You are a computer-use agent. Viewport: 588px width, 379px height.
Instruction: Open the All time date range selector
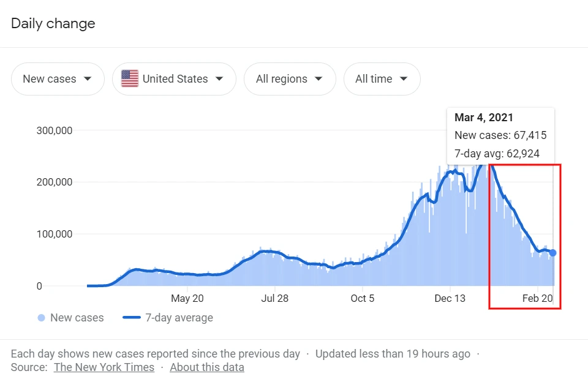pos(382,78)
